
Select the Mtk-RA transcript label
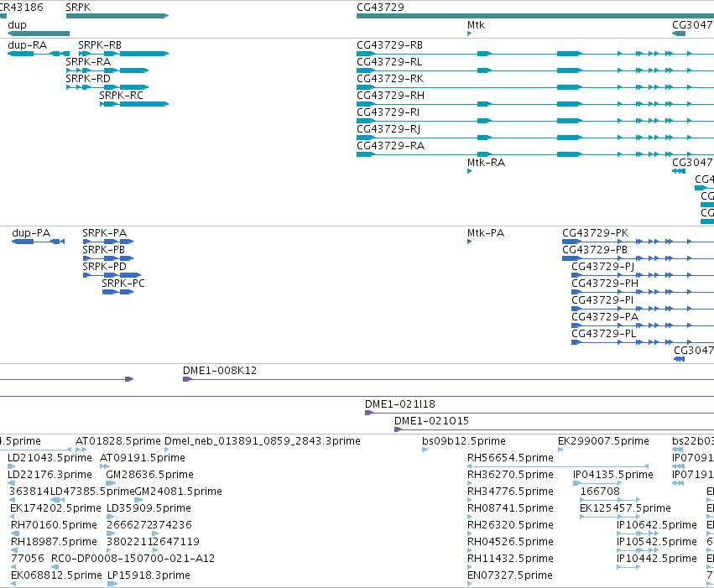(x=486, y=163)
